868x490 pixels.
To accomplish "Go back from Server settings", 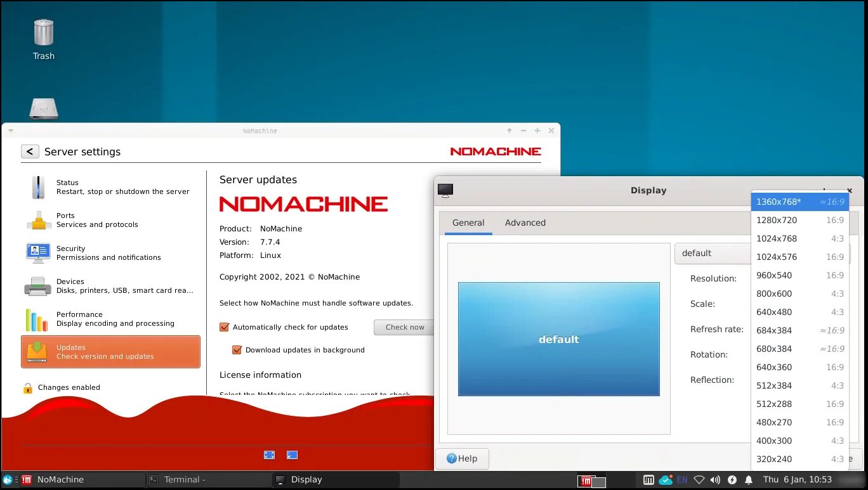I will pos(30,152).
